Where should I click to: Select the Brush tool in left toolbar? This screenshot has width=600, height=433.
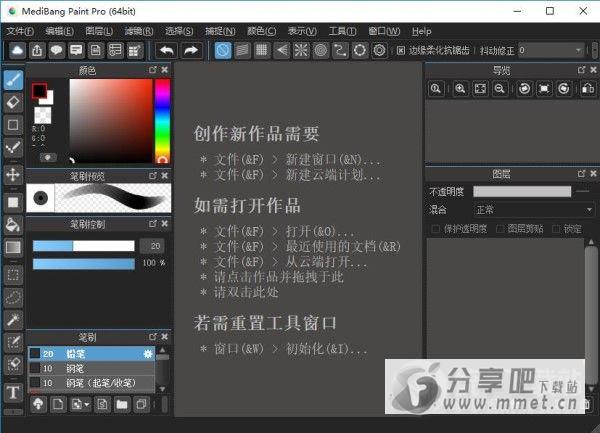click(13, 81)
